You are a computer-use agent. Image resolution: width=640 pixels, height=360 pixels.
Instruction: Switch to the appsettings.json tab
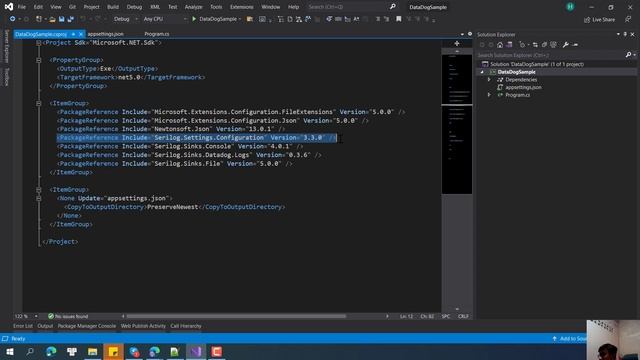click(x=106, y=34)
